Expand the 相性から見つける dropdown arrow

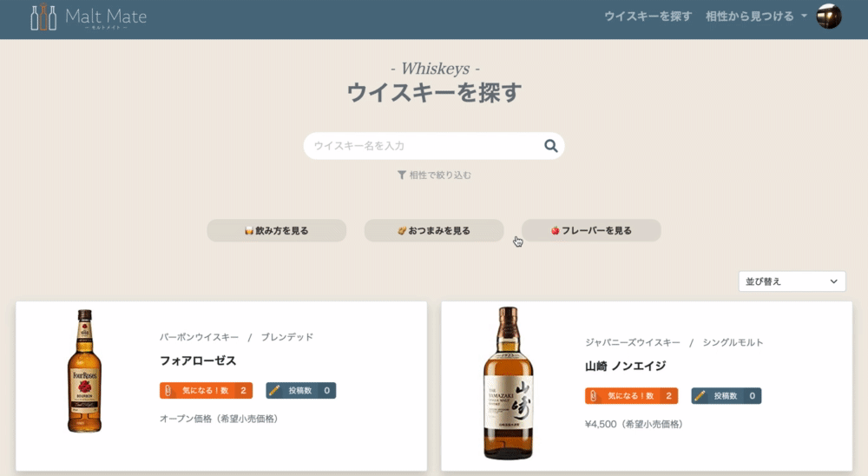tap(804, 17)
